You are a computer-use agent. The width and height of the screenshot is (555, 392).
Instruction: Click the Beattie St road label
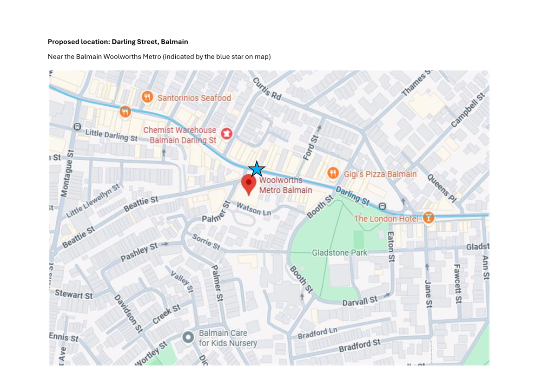pos(141,203)
